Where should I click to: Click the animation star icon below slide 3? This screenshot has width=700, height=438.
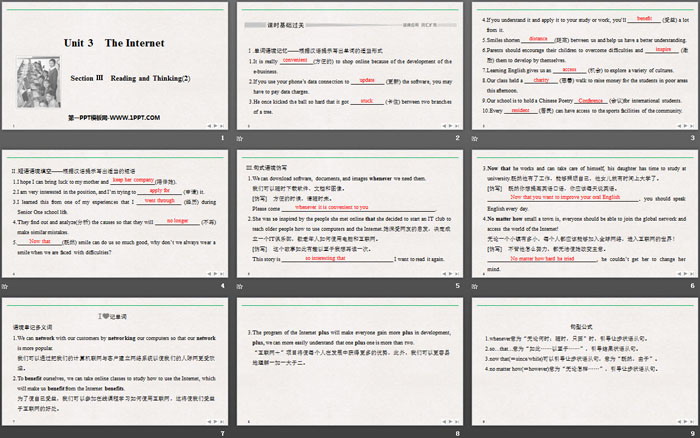point(475,139)
